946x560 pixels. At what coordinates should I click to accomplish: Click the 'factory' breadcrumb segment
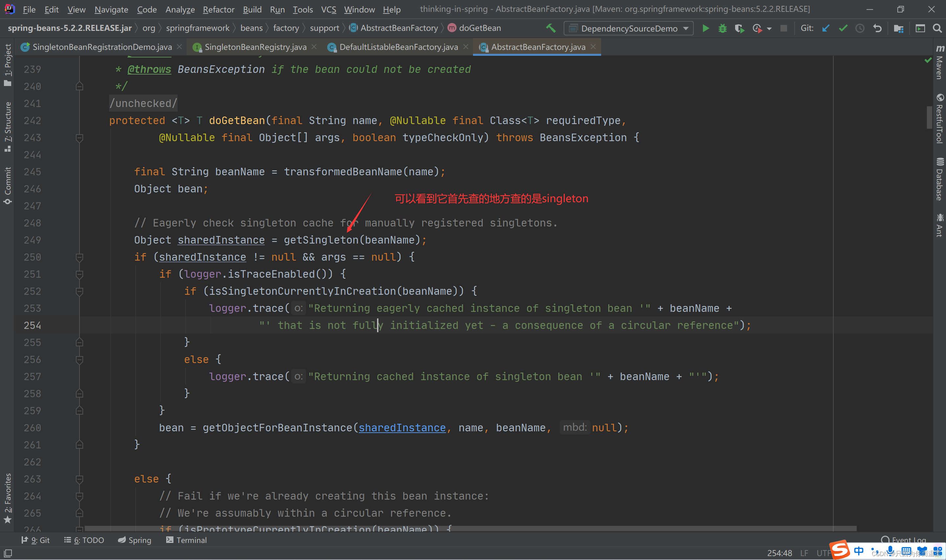click(286, 28)
